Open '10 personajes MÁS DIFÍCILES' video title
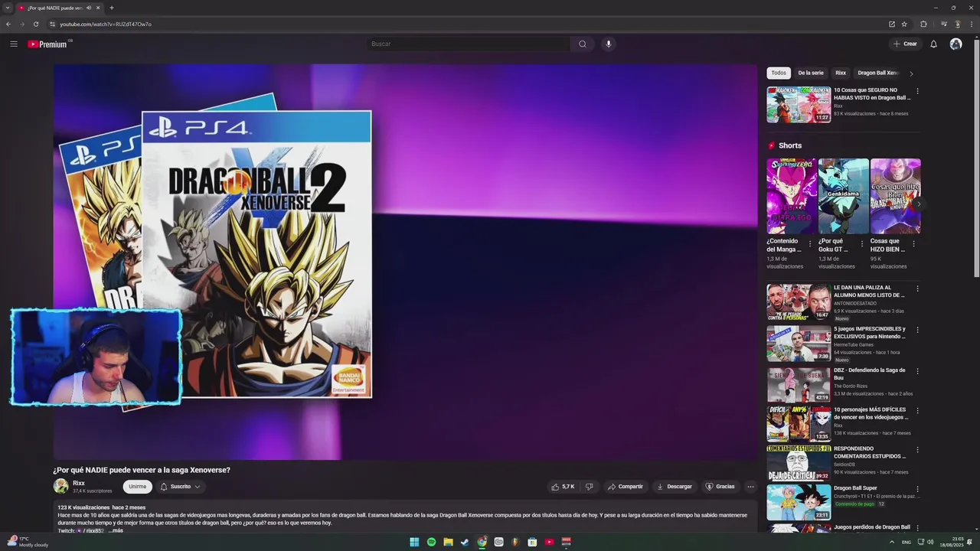980x551 pixels. 871,413
